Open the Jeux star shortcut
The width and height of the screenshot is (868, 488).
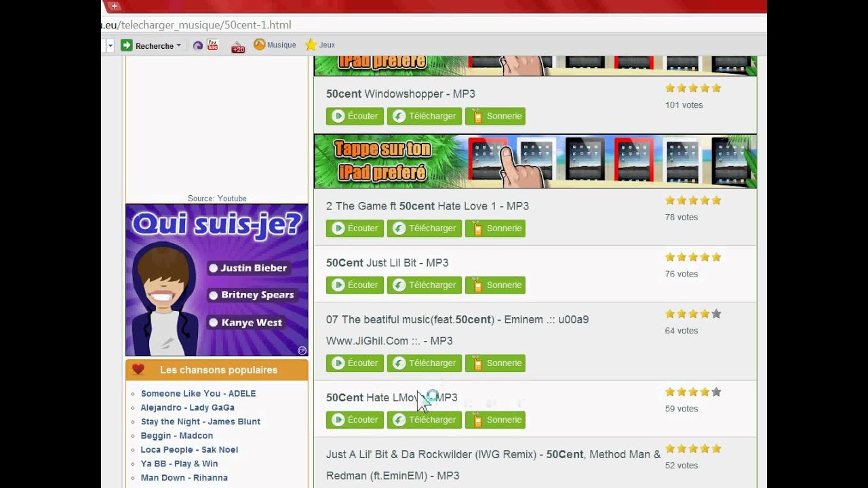coord(320,45)
